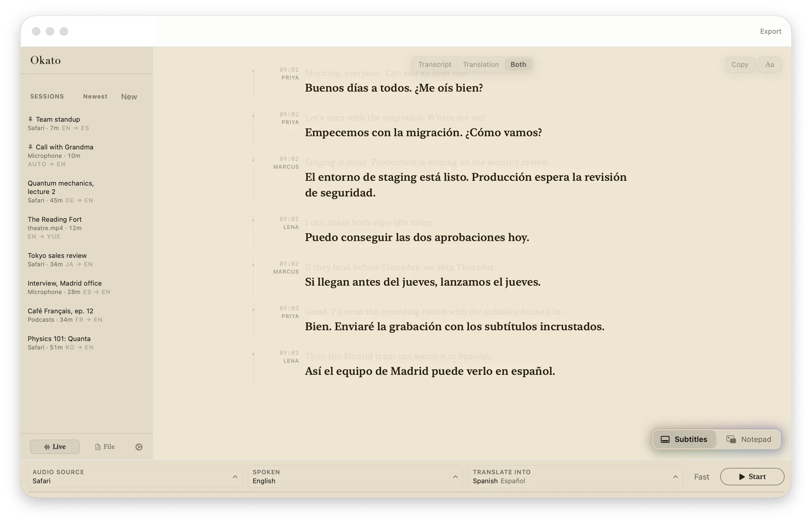This screenshot has height=523, width=812.
Task: Switch to File mode
Action: (105, 447)
